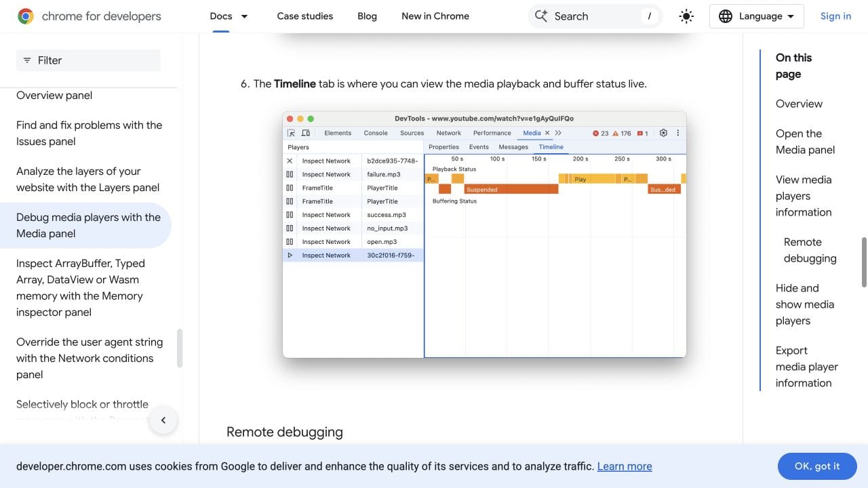The image size is (868, 488).
Task: Open Find and fix problems Issues panel link
Action: pyautogui.click(x=90, y=134)
